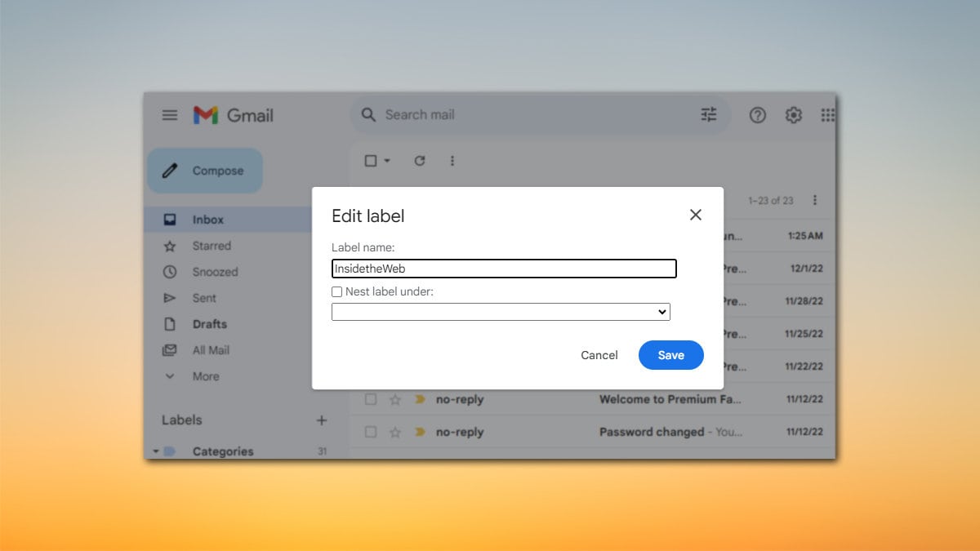The width and height of the screenshot is (980, 551).
Task: Open the Help question mark icon
Action: 758,115
